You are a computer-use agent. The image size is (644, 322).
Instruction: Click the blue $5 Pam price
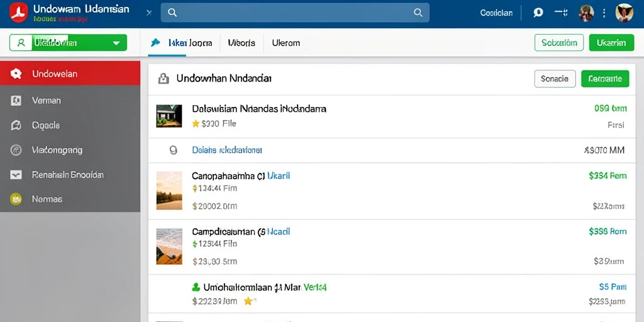[x=613, y=287]
